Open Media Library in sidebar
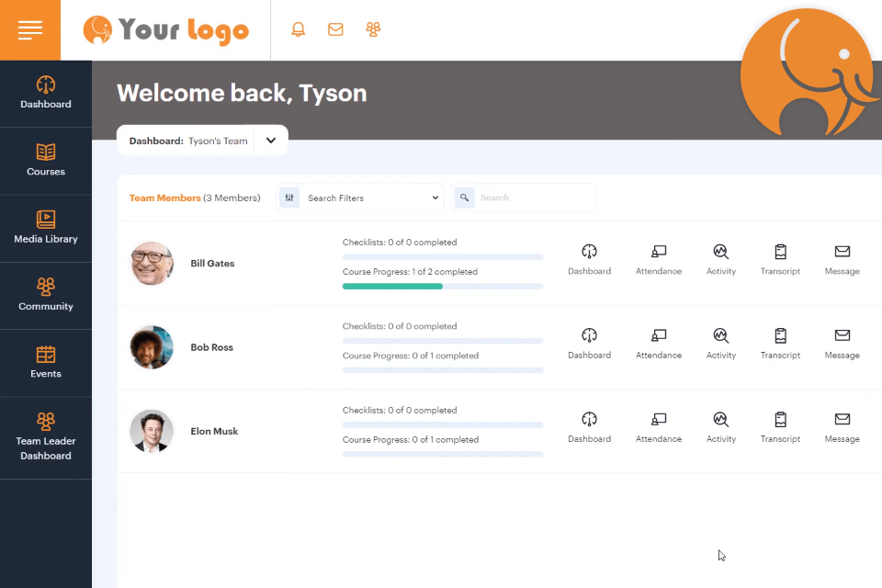The width and height of the screenshot is (882, 588). 46,229
